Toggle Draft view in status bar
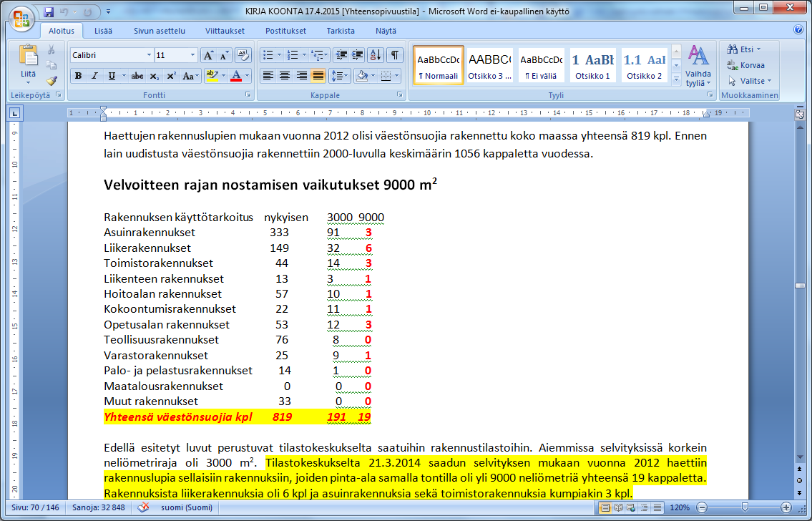The width and height of the screenshot is (812, 521). pyautogui.click(x=657, y=507)
